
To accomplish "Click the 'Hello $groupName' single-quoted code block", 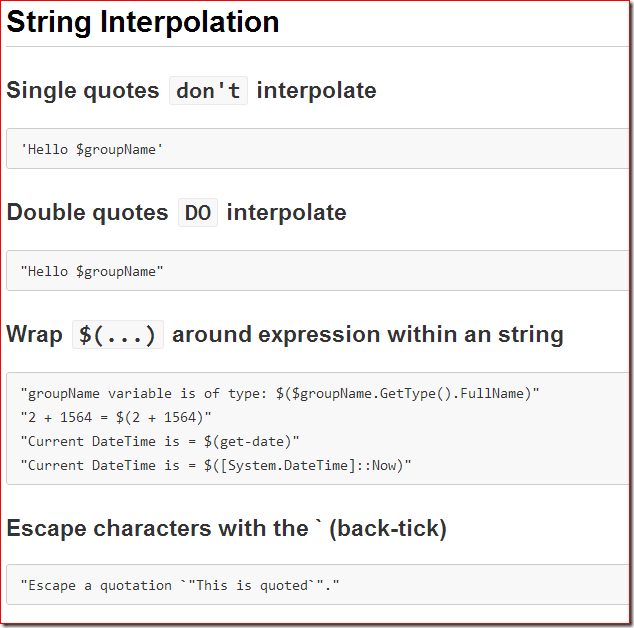I will tap(317, 149).
